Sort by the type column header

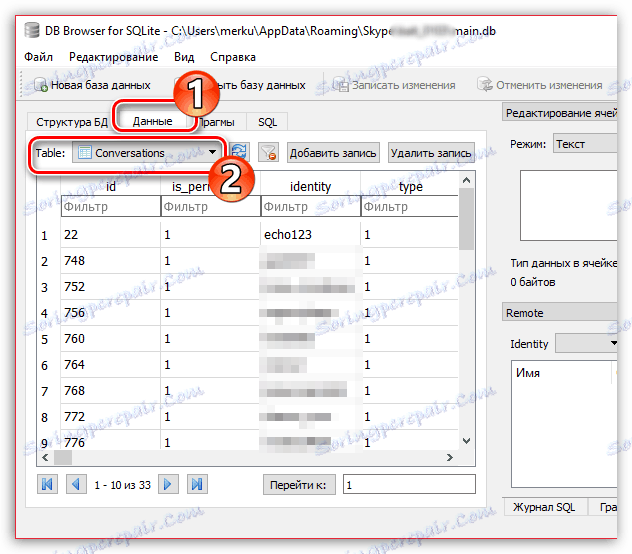pyautogui.click(x=410, y=186)
